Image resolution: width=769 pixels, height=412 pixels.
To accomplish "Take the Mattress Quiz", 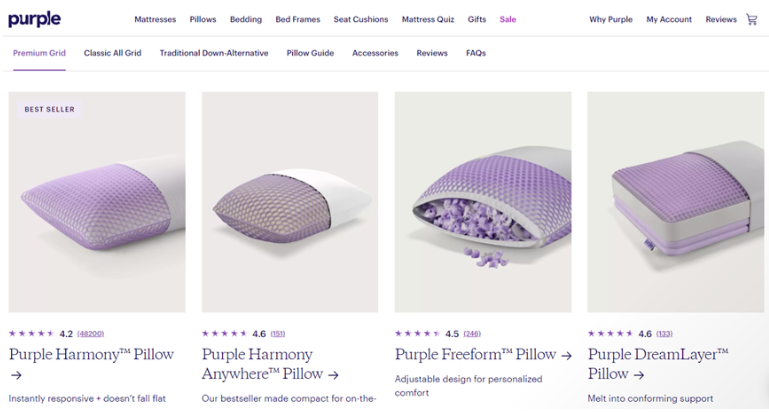I will click(429, 19).
